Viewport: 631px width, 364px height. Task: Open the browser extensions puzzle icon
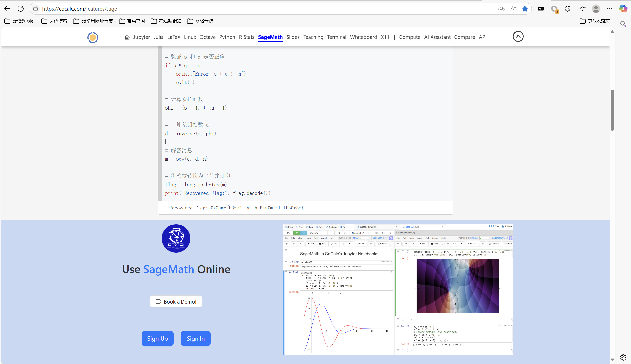(567, 8)
